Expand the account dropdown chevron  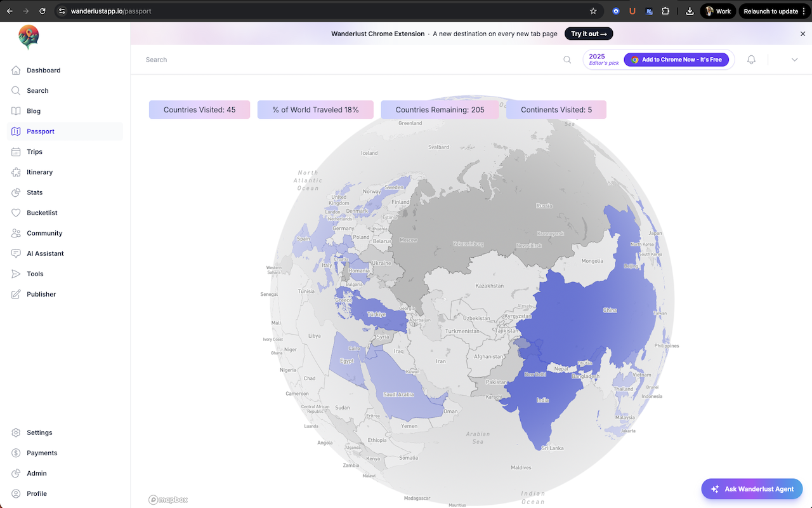[x=794, y=60]
